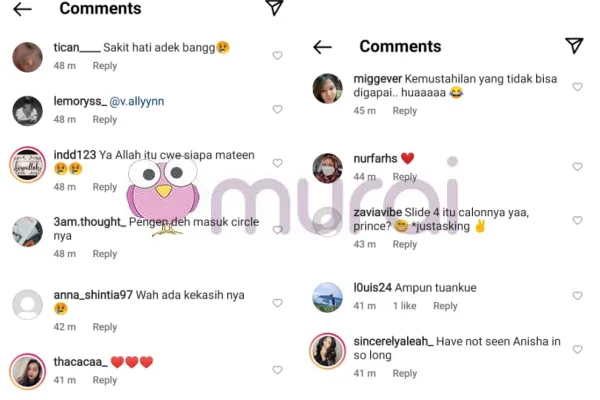This screenshot has height=400, width=600.
Task: Open direct share icon in right header
Action: [574, 46]
